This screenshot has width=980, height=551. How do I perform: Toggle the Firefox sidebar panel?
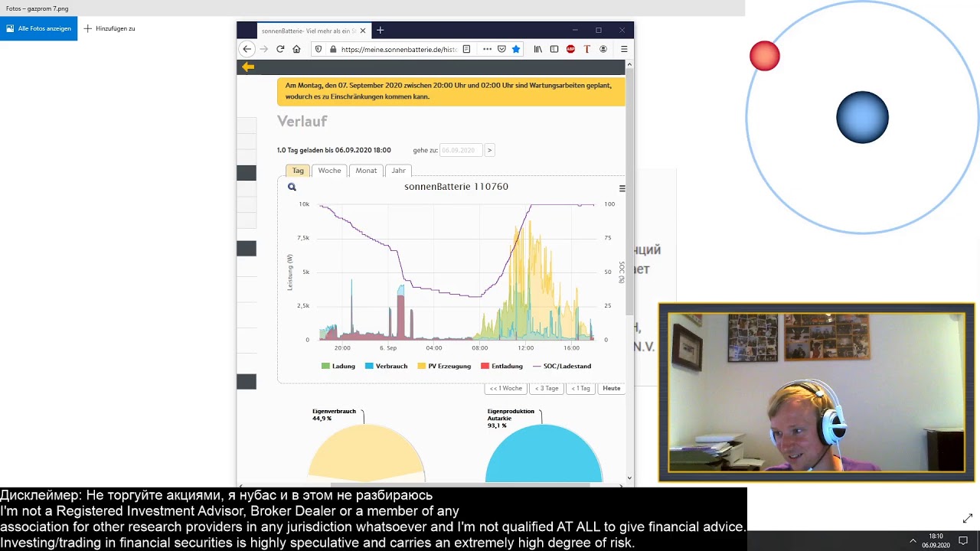tap(554, 49)
